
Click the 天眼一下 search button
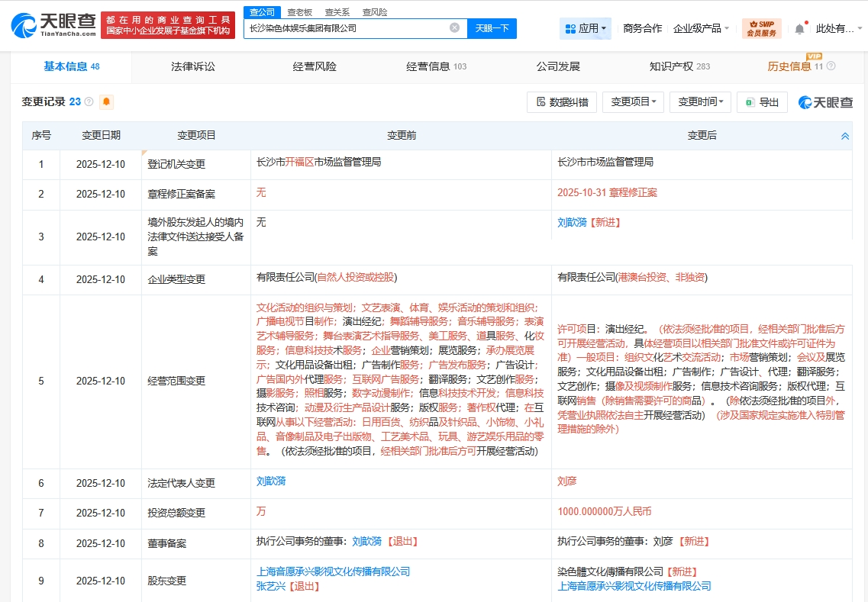pos(492,28)
